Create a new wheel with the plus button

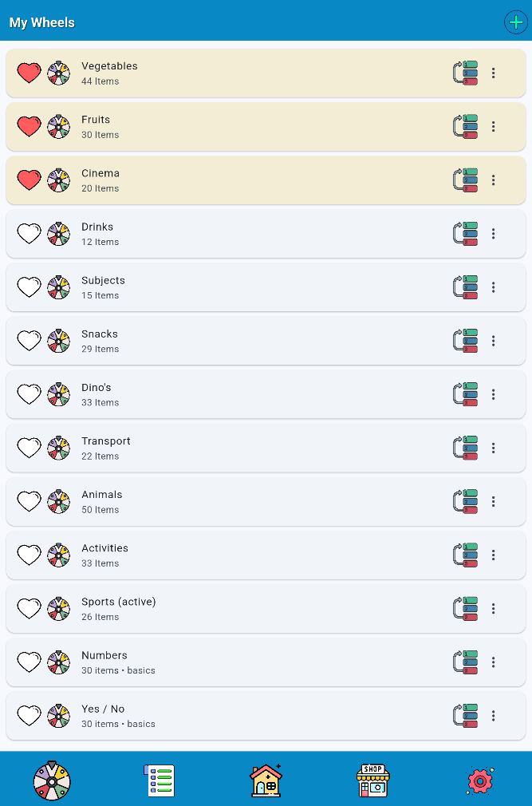tap(515, 22)
